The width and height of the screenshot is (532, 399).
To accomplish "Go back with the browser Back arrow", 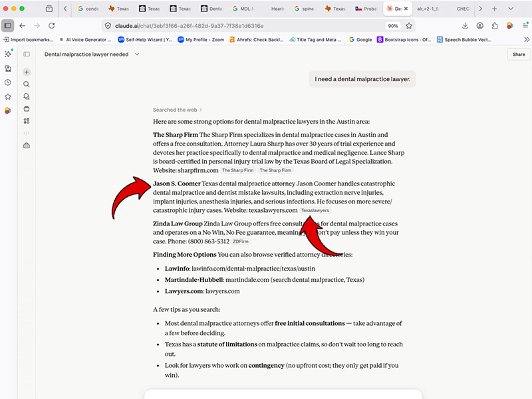I will 23,25.
